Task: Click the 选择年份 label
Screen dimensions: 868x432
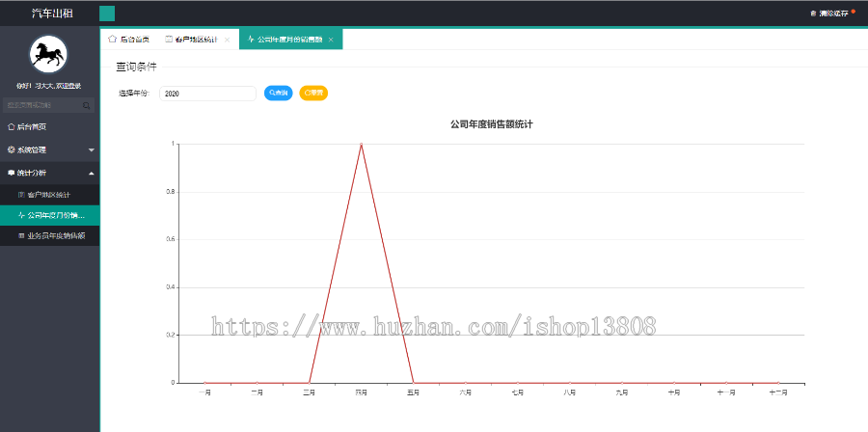Action: [x=134, y=94]
